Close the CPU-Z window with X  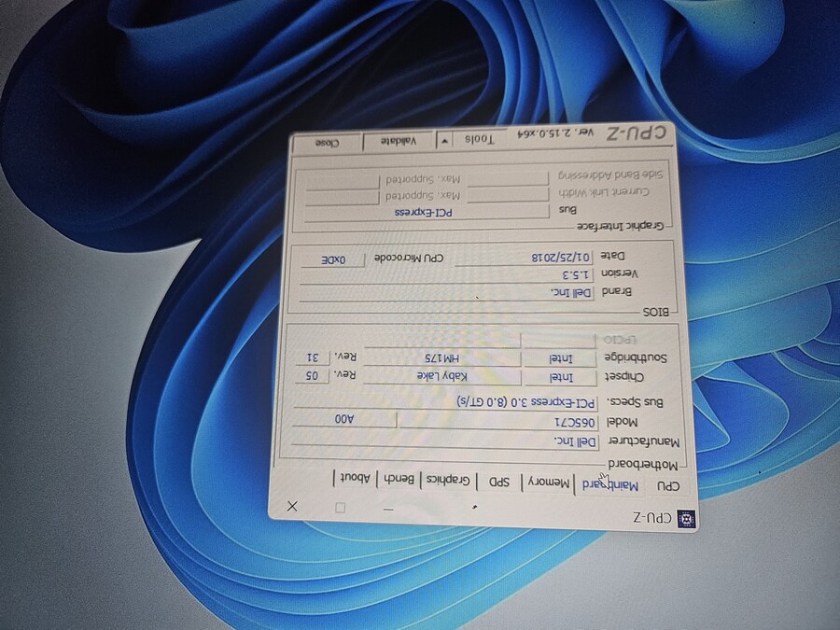tap(292, 506)
